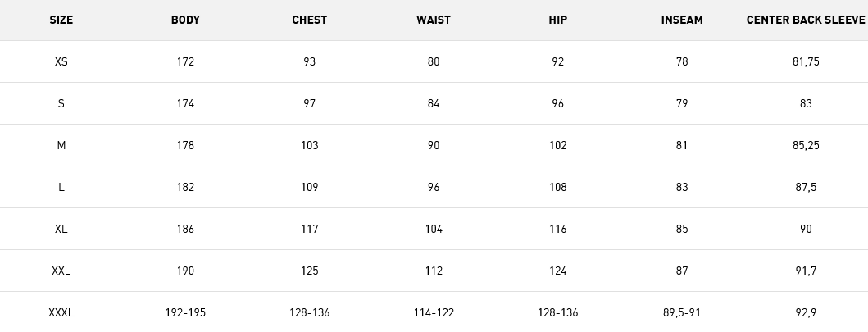Select the XL size row label
The image size is (868, 332).
click(61, 229)
